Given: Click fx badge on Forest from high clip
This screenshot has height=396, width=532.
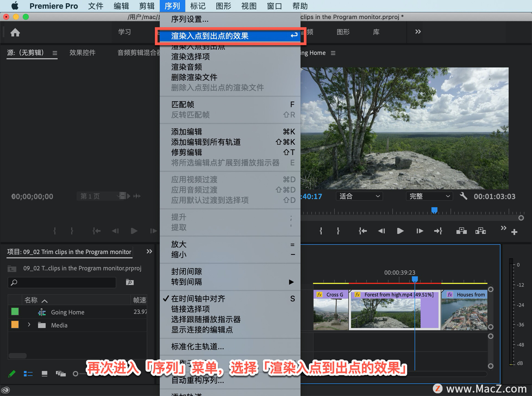Looking at the screenshot, I should click(x=357, y=295).
